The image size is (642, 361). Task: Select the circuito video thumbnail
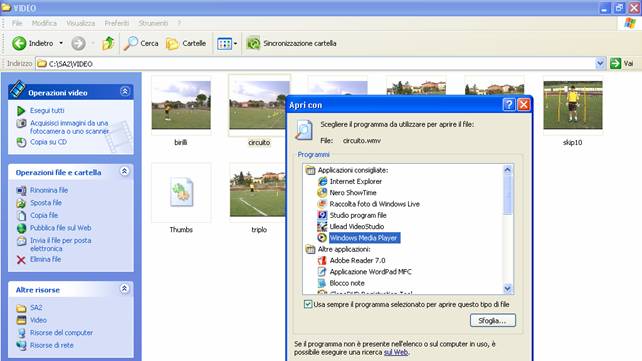pyautogui.click(x=259, y=105)
